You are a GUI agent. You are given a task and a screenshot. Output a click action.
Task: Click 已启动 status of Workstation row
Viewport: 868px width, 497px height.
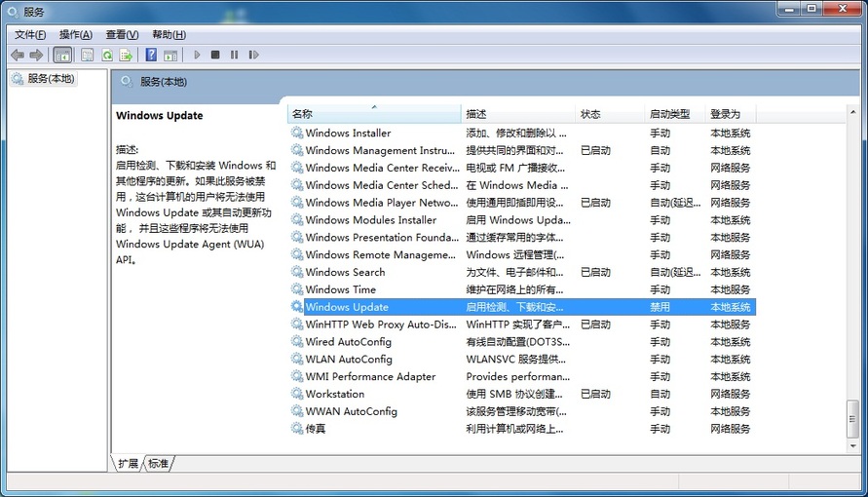click(x=595, y=394)
